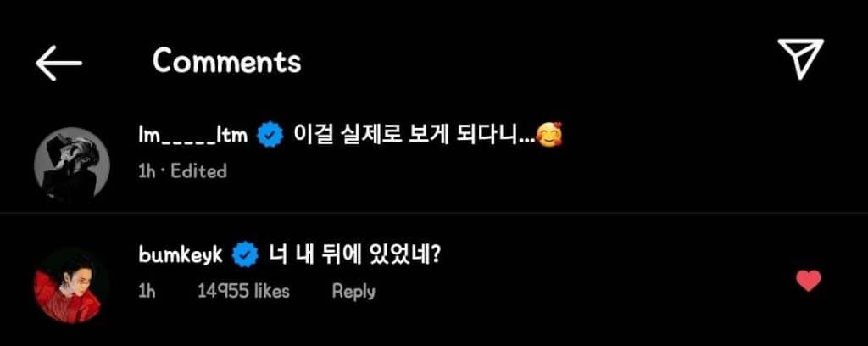Open the paper-plane share icon
Image resolution: width=868 pixels, height=346 pixels.
coord(801,61)
